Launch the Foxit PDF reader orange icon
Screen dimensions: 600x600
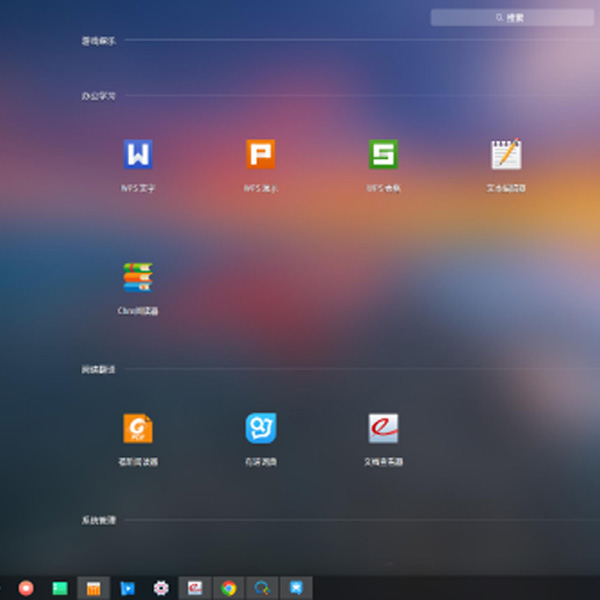(x=138, y=428)
